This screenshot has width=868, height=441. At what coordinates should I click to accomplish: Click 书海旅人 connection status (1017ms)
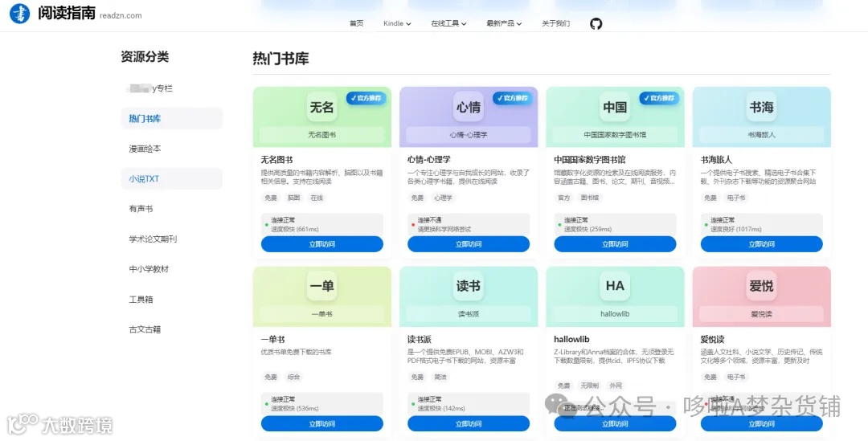click(762, 224)
